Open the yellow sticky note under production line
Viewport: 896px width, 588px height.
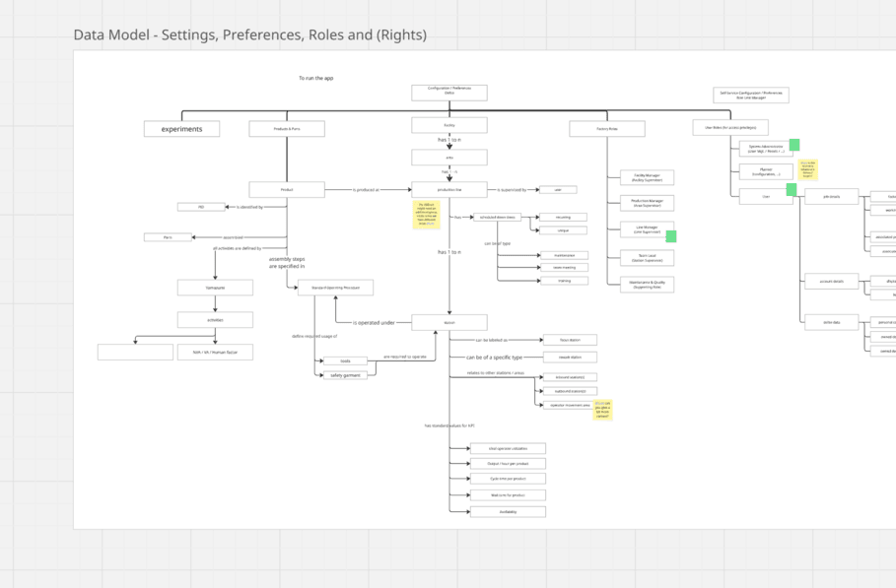426,215
